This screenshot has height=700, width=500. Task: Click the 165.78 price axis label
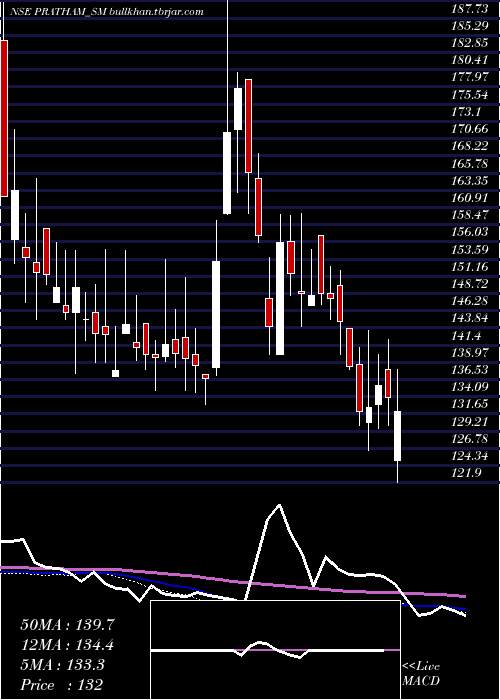(470, 163)
